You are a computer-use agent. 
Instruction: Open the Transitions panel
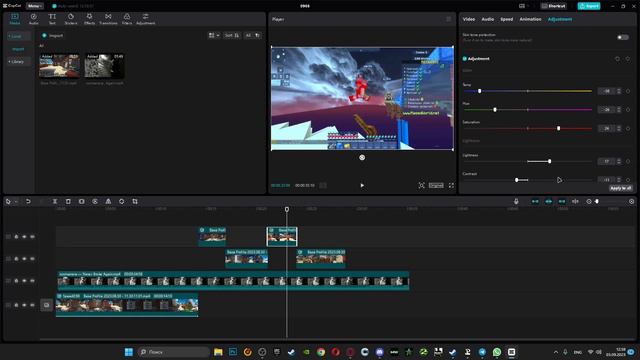click(x=108, y=19)
